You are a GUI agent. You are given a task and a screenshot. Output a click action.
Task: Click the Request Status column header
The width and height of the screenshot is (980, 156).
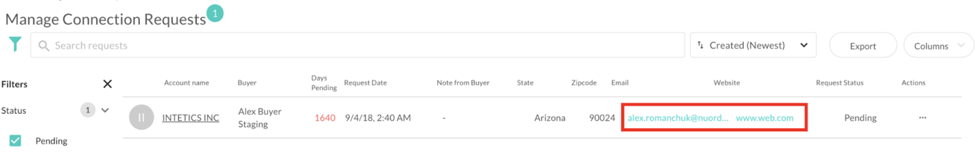click(839, 83)
